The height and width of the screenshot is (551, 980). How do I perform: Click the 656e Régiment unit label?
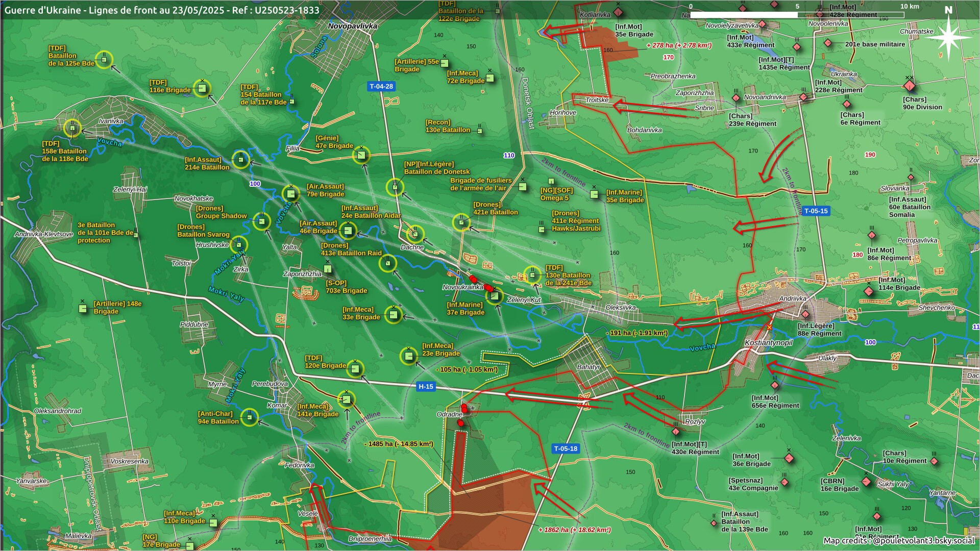[x=775, y=402]
